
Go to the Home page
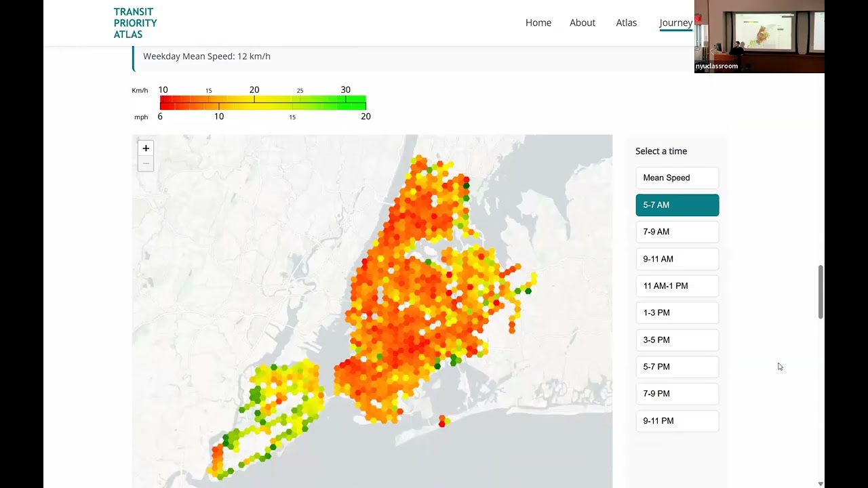(538, 22)
